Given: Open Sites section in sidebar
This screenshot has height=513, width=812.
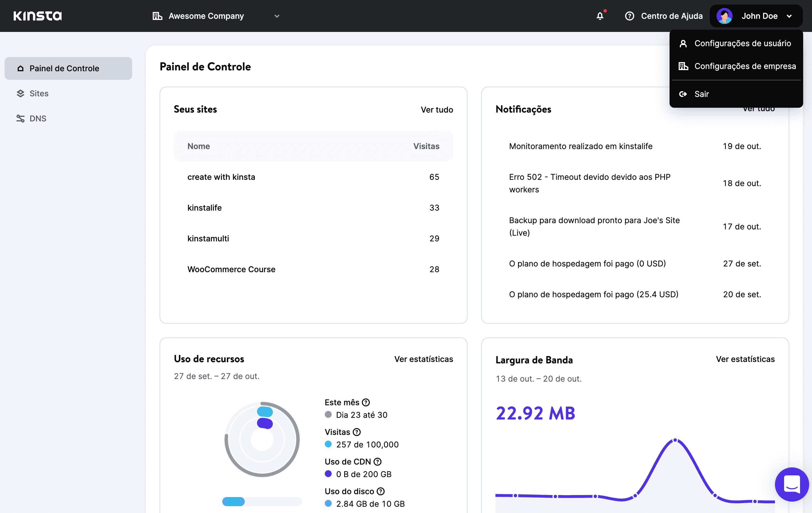Looking at the screenshot, I should pos(39,93).
